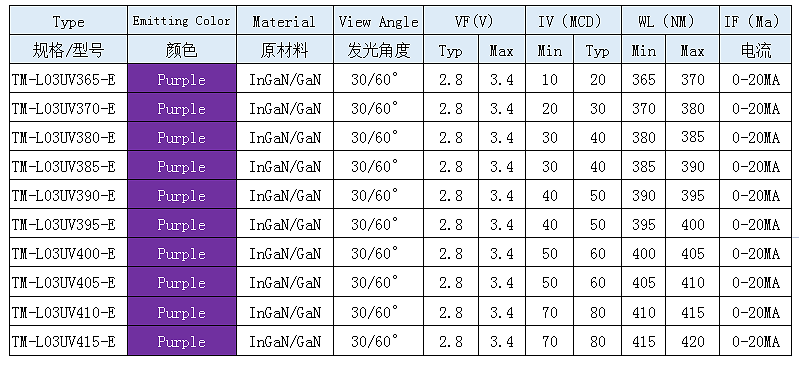Image resolution: width=799 pixels, height=365 pixels.
Task: Select the WL (NM) header cell
Action: coord(670,21)
